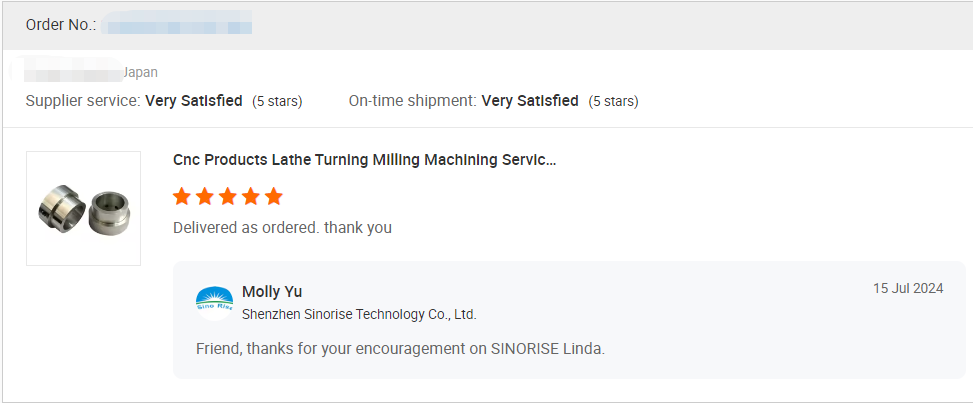Click the Order No. label
This screenshot has height=403, width=973.
tap(61, 25)
